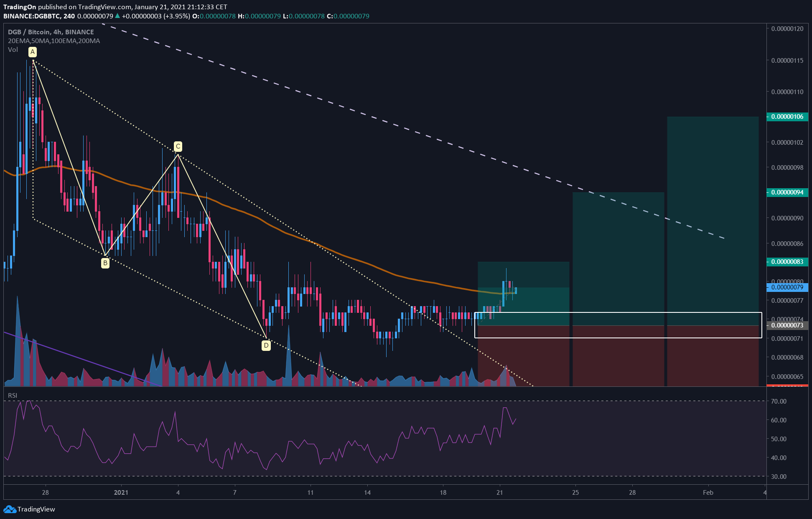Viewport: 812px width, 519px height.
Task: Click pattern point label A
Action: click(33, 52)
